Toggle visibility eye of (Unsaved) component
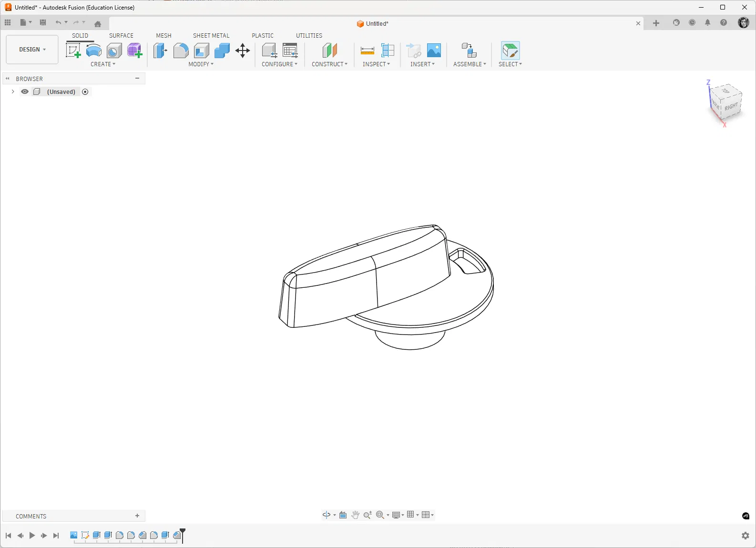 click(x=25, y=91)
